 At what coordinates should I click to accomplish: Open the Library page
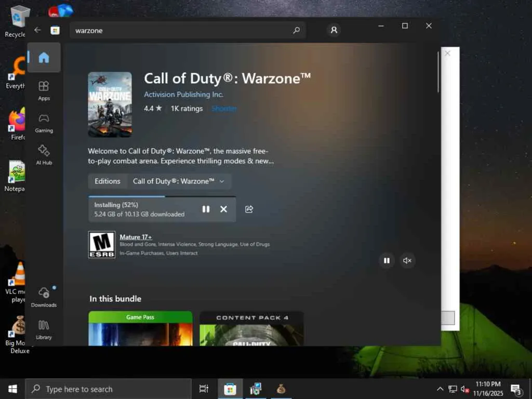pos(44,330)
